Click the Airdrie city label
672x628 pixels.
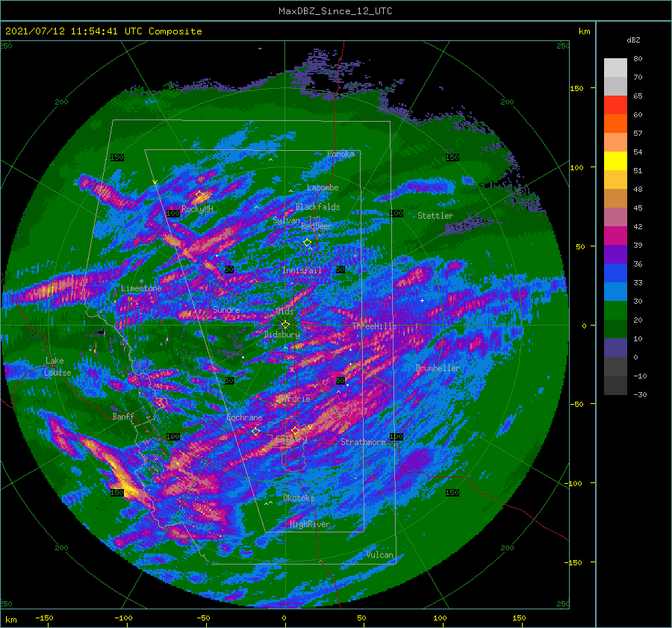pyautogui.click(x=293, y=399)
